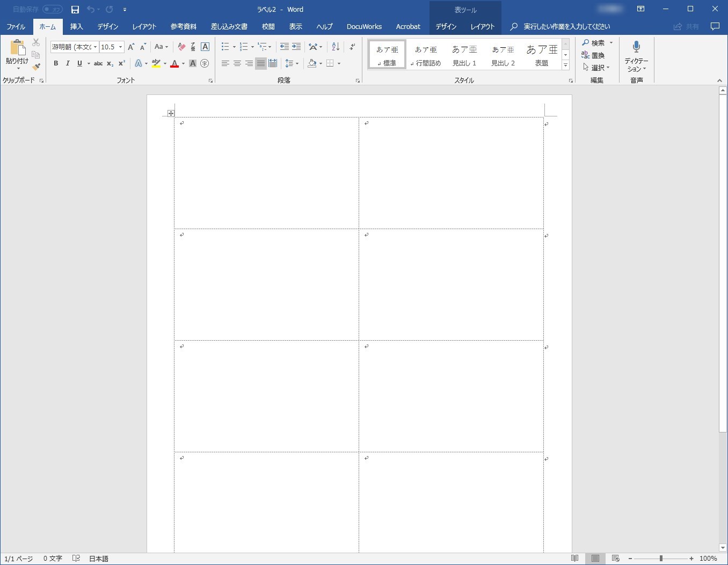
Task: Center the paragraph text
Action: (x=237, y=63)
